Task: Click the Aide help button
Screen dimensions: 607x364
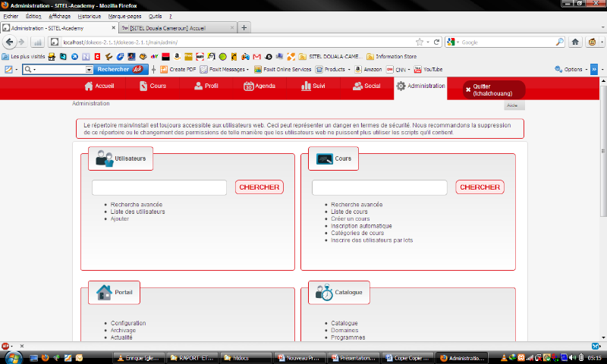Action: point(514,105)
